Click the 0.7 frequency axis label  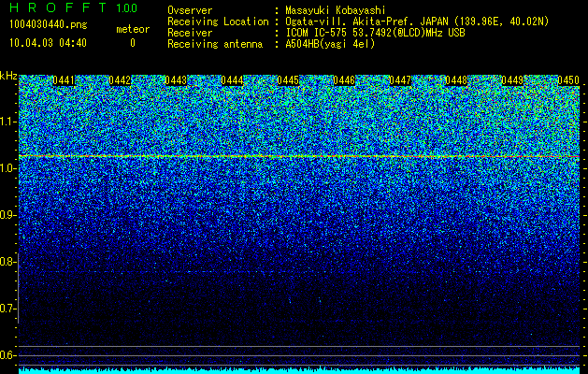pos(7,309)
